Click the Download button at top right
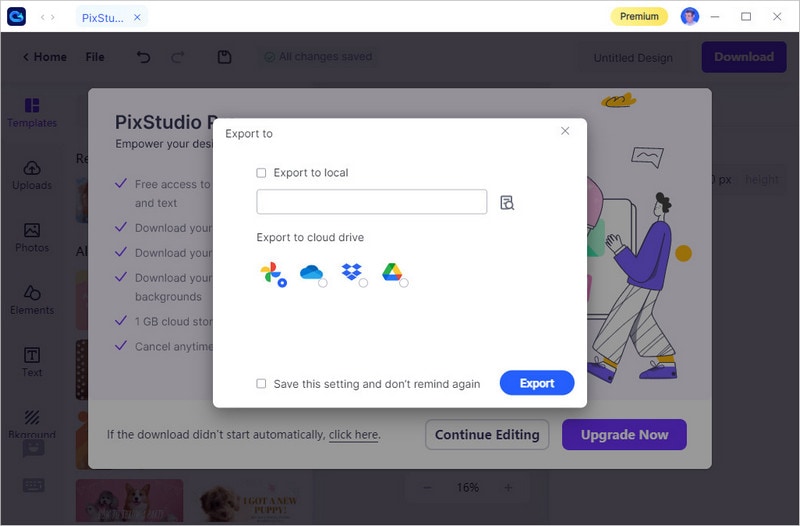 pyautogui.click(x=744, y=57)
